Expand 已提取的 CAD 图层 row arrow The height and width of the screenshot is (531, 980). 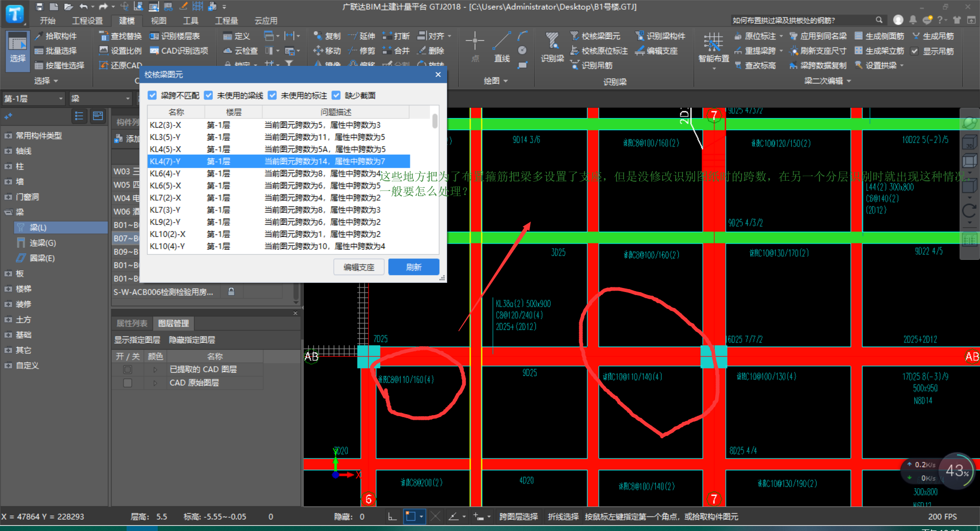coord(155,369)
